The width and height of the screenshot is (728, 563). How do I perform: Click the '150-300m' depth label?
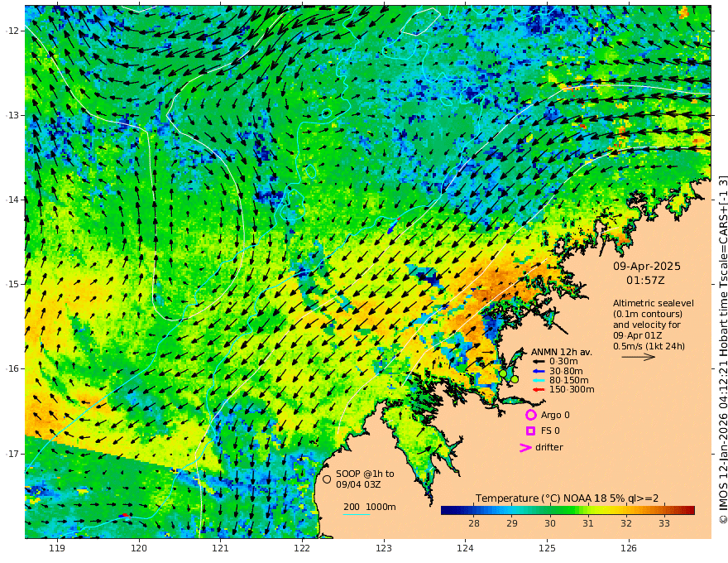pyautogui.click(x=572, y=390)
